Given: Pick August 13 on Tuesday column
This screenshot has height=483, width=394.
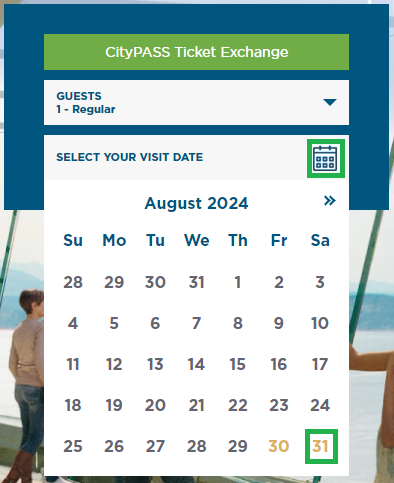Looking at the screenshot, I should pyautogui.click(x=155, y=364).
